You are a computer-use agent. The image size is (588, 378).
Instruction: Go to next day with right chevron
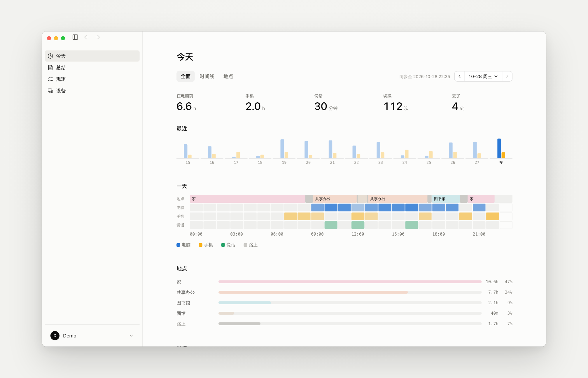point(507,76)
